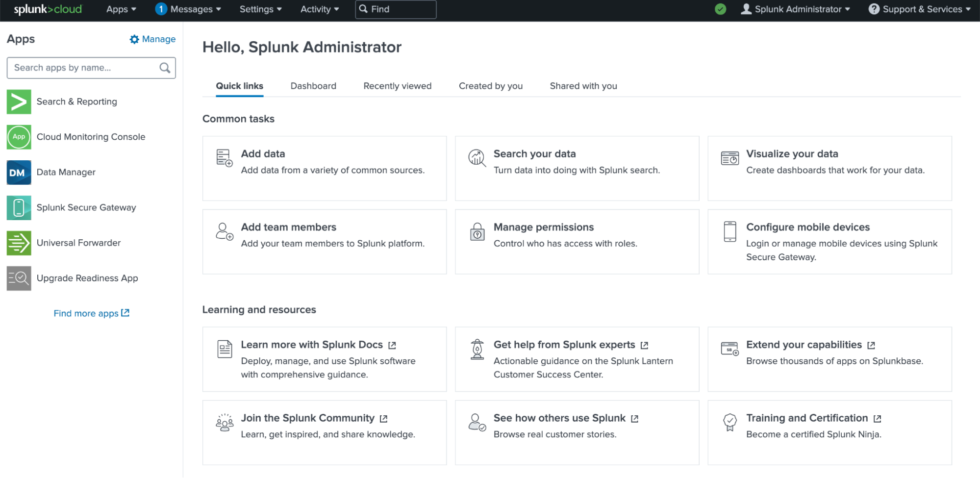Viewport: 980px width, 478px height.
Task: Open Manage permissions card title
Action: point(544,227)
